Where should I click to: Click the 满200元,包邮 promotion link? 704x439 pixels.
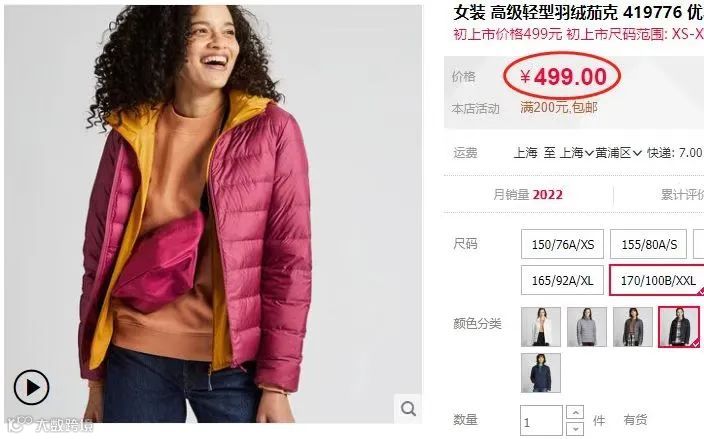tap(559, 107)
